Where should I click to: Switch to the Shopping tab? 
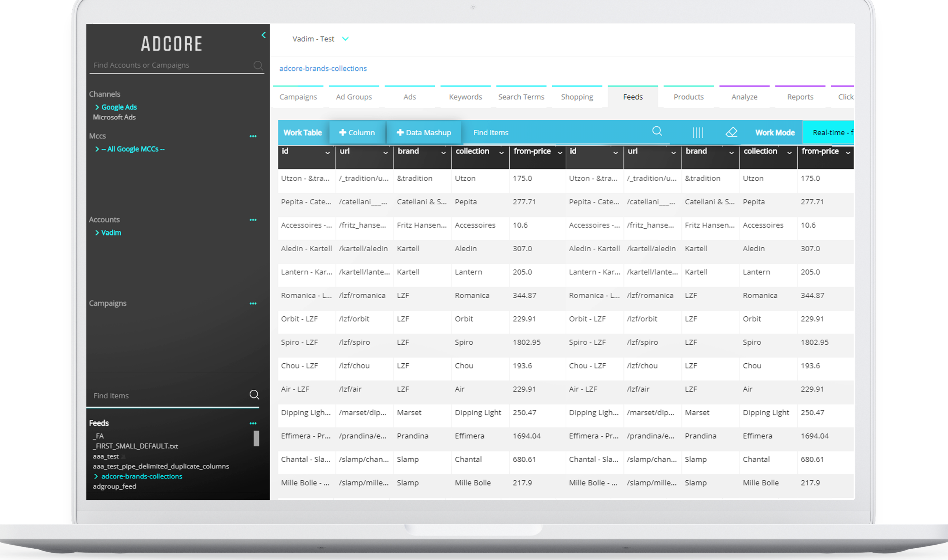click(577, 97)
